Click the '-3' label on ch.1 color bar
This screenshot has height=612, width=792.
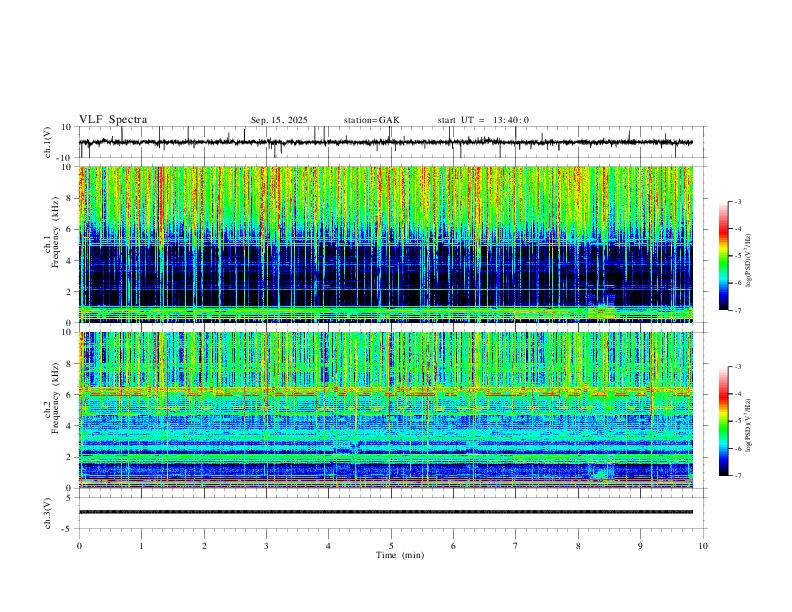(x=737, y=201)
